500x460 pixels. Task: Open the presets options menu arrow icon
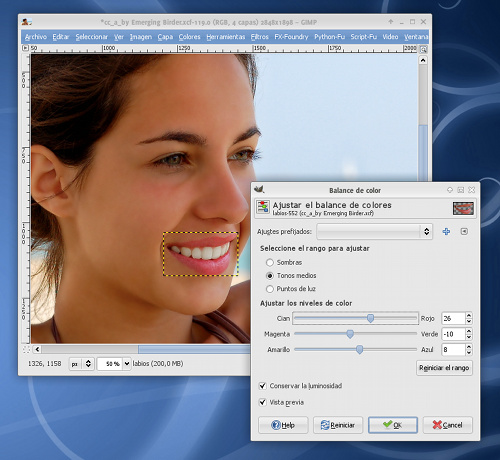point(464,231)
